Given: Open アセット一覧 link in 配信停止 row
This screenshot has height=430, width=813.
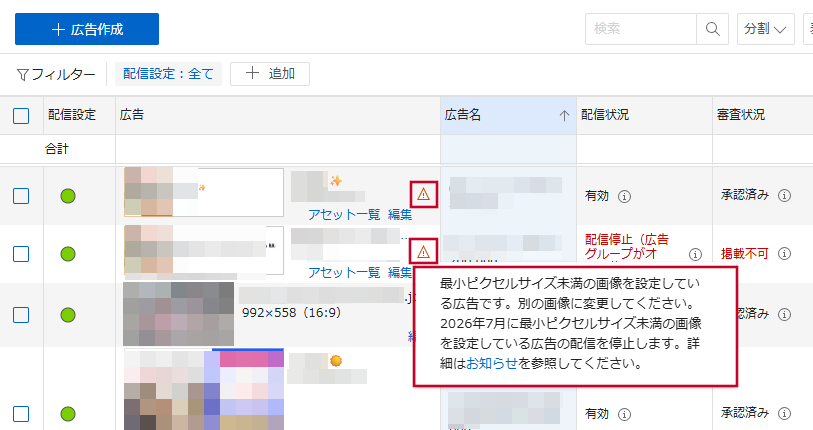Looking at the screenshot, I should click(x=344, y=272).
